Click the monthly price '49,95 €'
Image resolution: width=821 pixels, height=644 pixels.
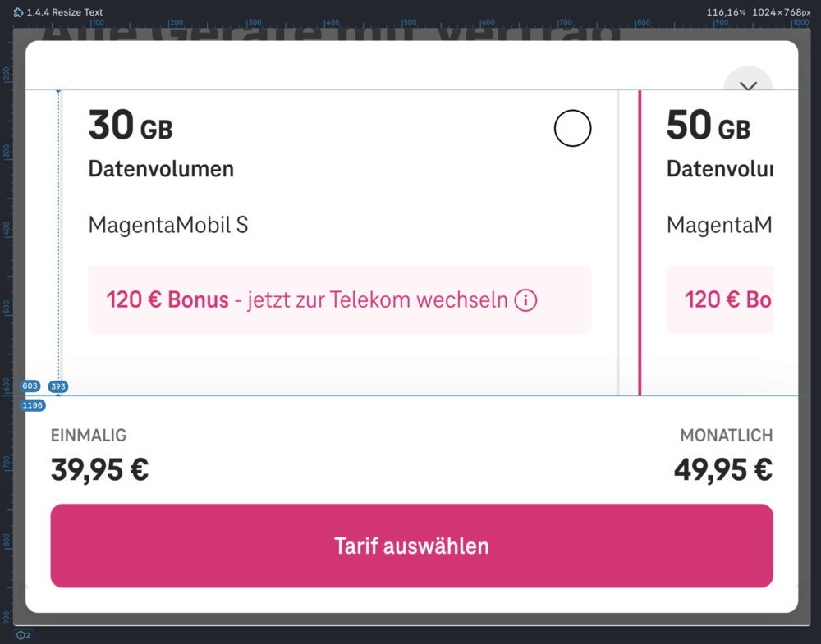click(x=722, y=468)
